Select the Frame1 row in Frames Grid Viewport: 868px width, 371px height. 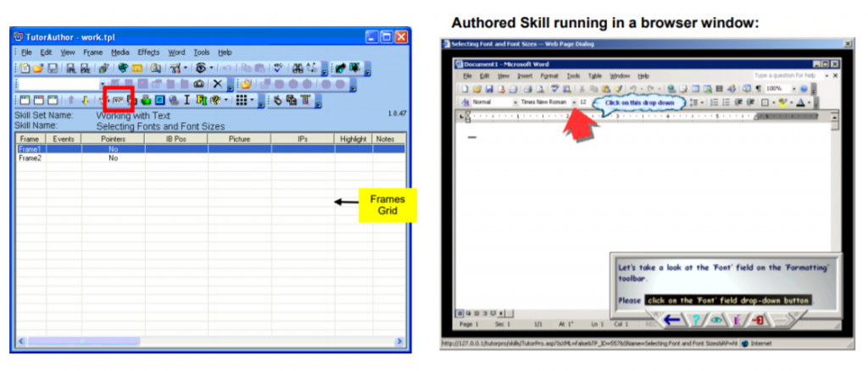click(x=210, y=149)
